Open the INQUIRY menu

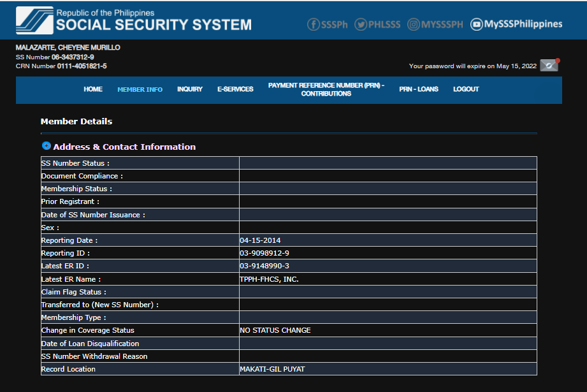click(x=190, y=89)
